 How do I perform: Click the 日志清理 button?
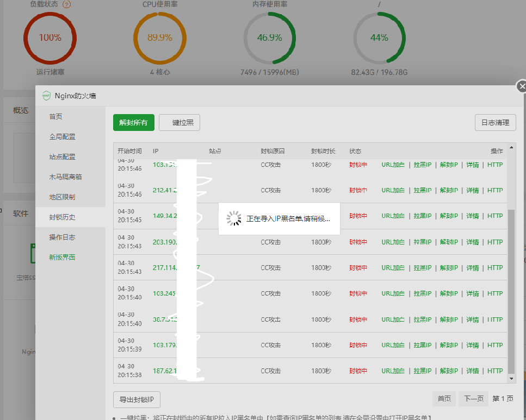click(x=495, y=123)
